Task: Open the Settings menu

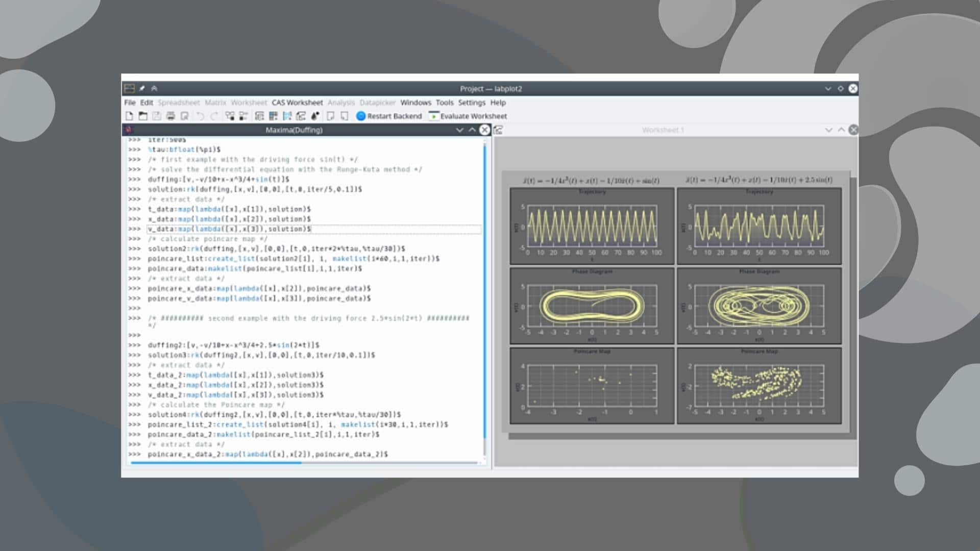Action: pyautogui.click(x=472, y=103)
